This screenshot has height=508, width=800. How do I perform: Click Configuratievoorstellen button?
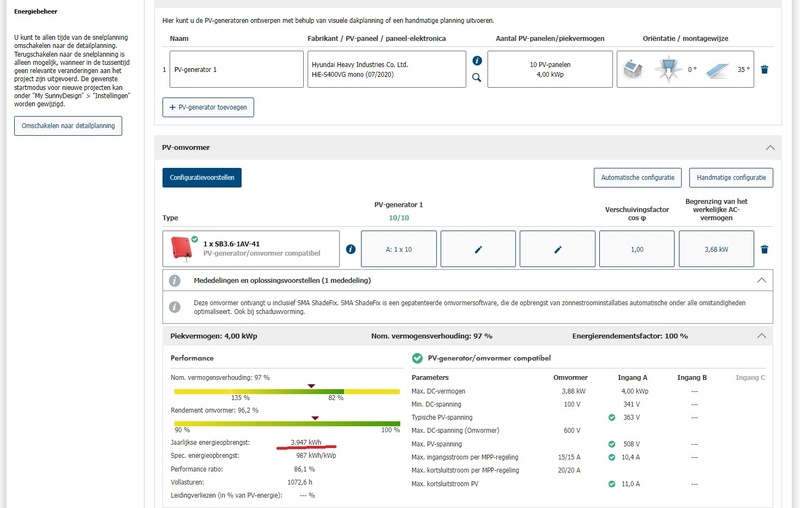point(202,177)
